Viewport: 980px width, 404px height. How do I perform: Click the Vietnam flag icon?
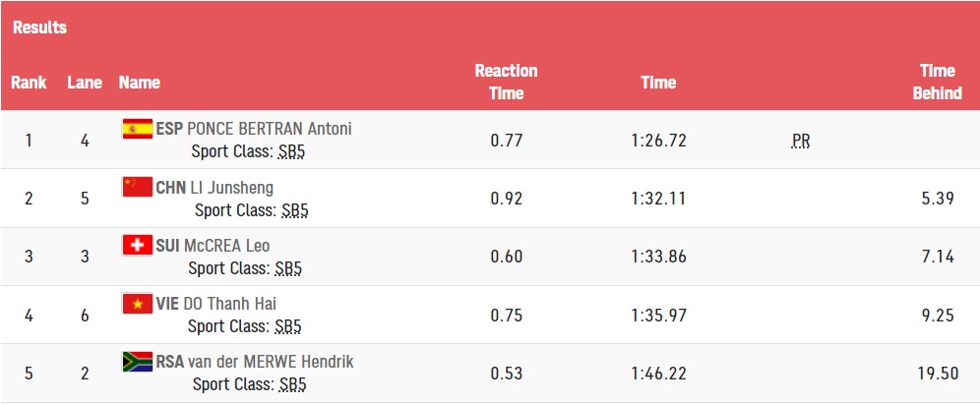point(138,304)
